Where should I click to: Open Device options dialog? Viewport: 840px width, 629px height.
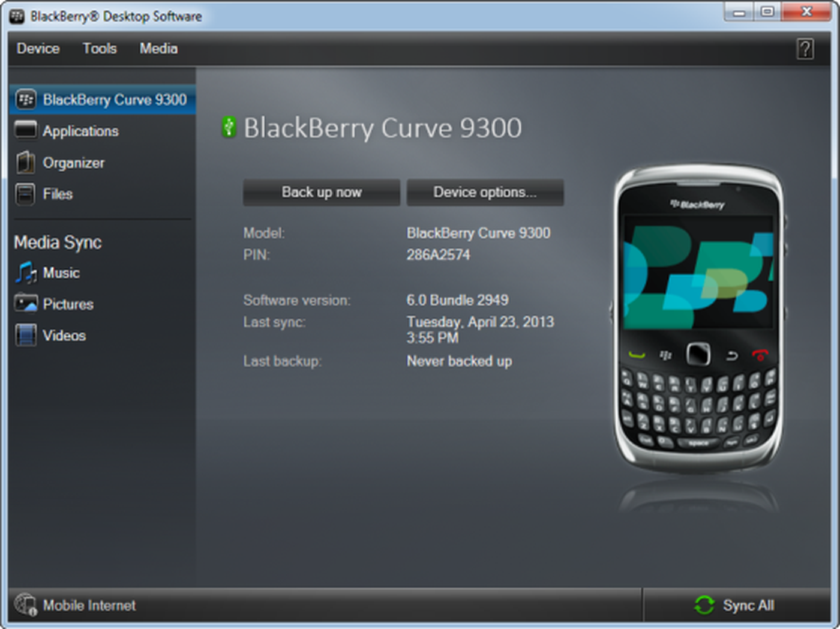coord(485,192)
